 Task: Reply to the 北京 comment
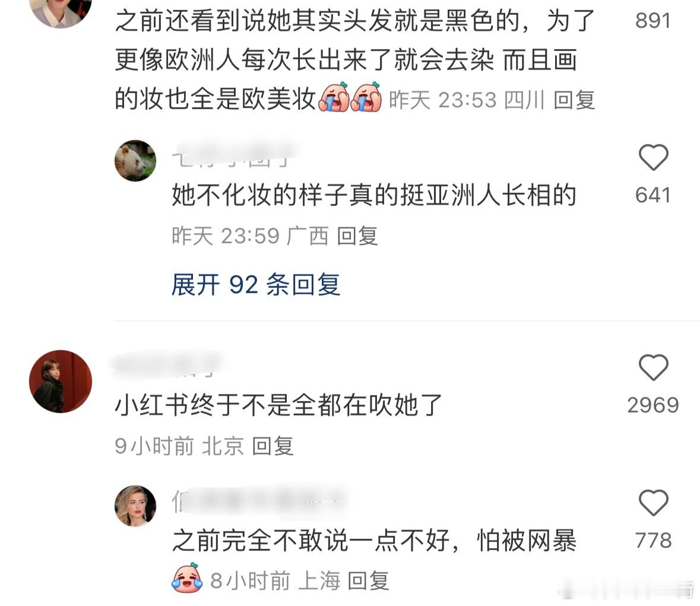coord(273,446)
